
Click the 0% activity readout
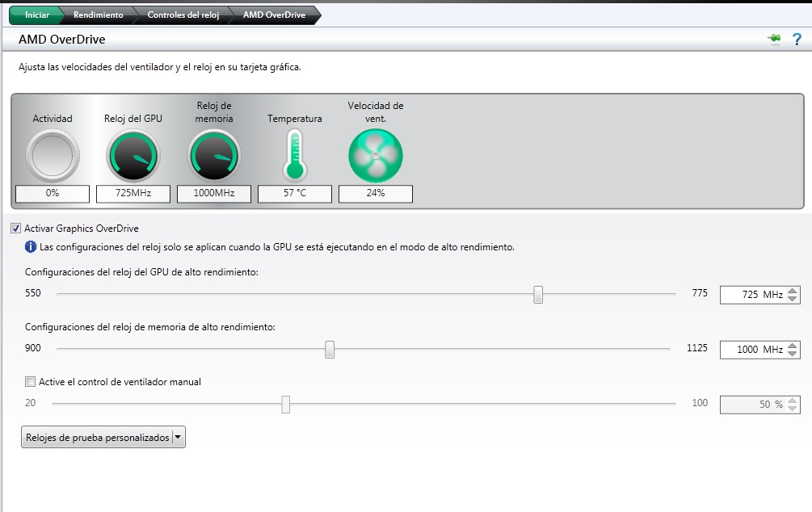coord(53,193)
